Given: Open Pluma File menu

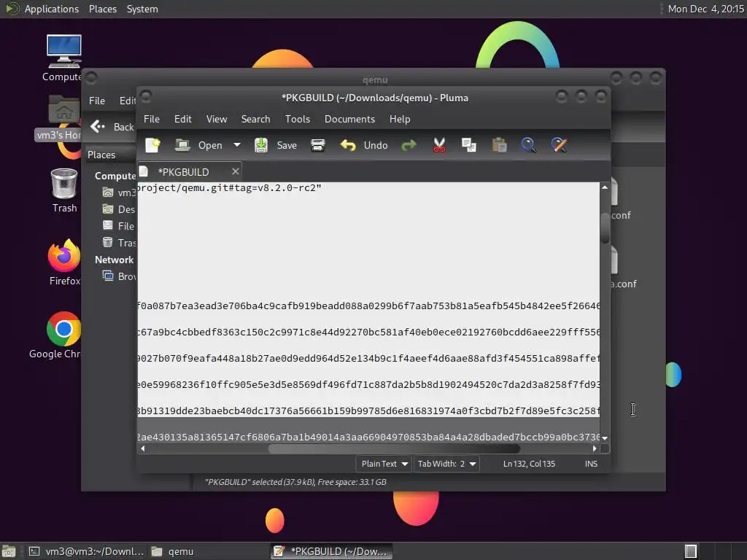Looking at the screenshot, I should click(152, 119).
